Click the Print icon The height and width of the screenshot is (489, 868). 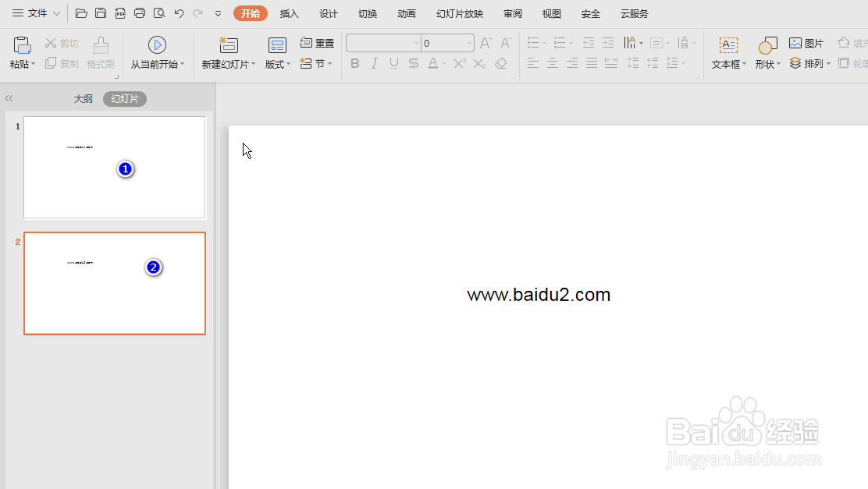pyautogui.click(x=140, y=13)
